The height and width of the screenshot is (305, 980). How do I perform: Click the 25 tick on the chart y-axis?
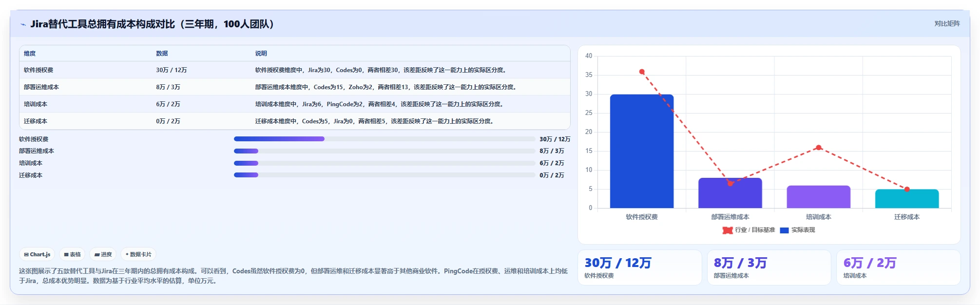pos(589,113)
